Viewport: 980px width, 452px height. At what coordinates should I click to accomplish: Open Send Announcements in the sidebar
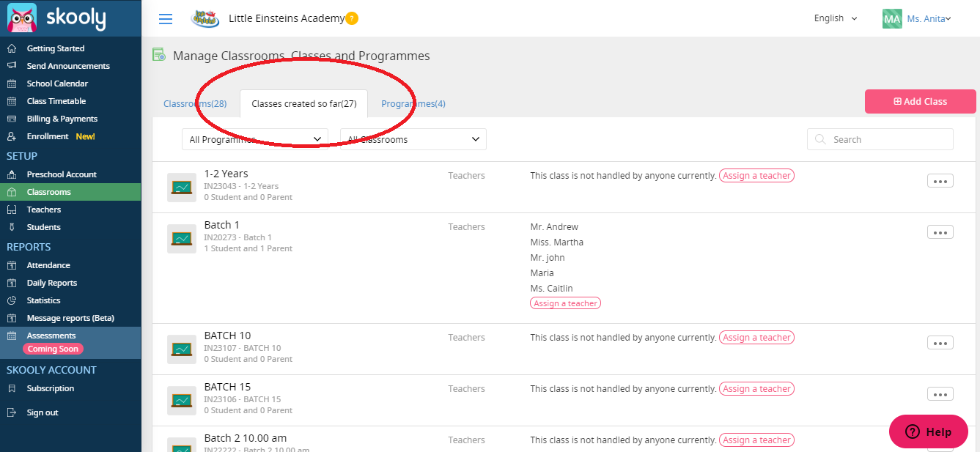coord(70,66)
